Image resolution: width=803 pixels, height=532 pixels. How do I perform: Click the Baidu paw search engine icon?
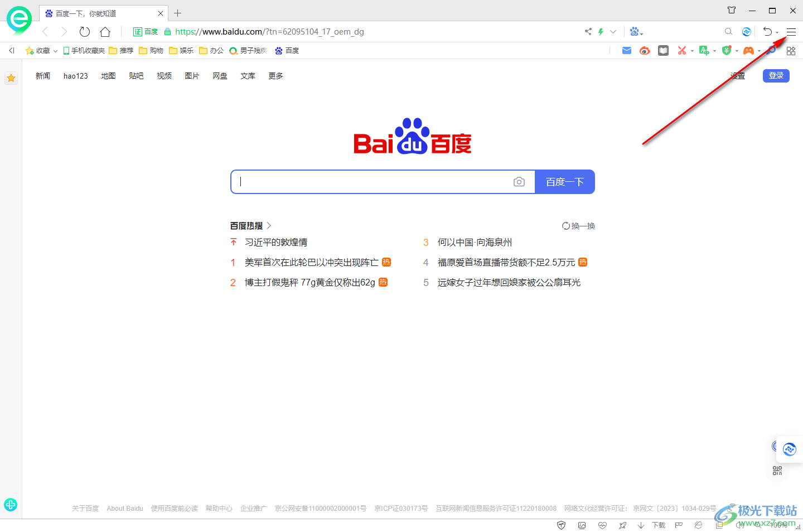635,32
